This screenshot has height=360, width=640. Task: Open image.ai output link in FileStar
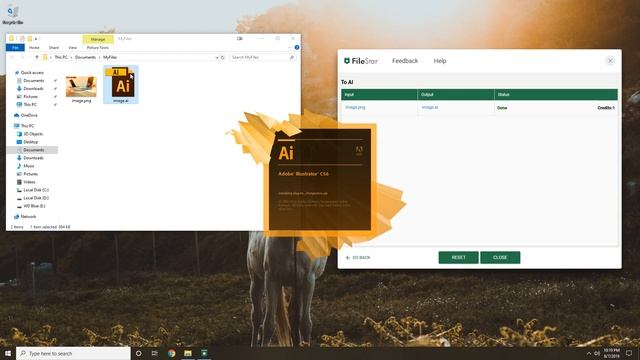430,107
